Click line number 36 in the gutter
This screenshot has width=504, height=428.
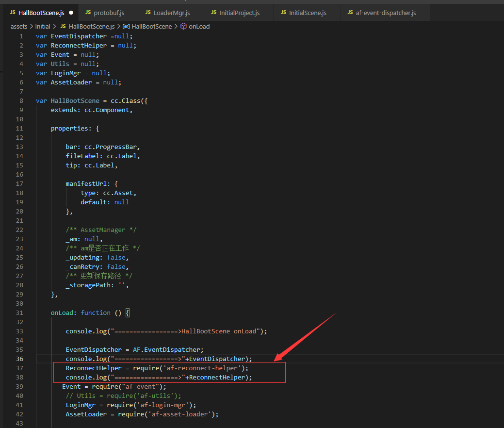pos(19,359)
